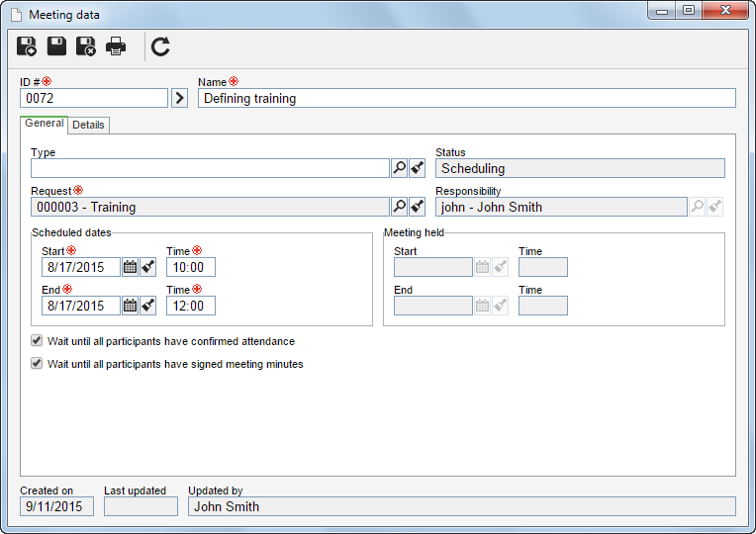Image resolution: width=756 pixels, height=534 pixels.
Task: Click the Meeting held Start Time field
Action: tap(543, 267)
